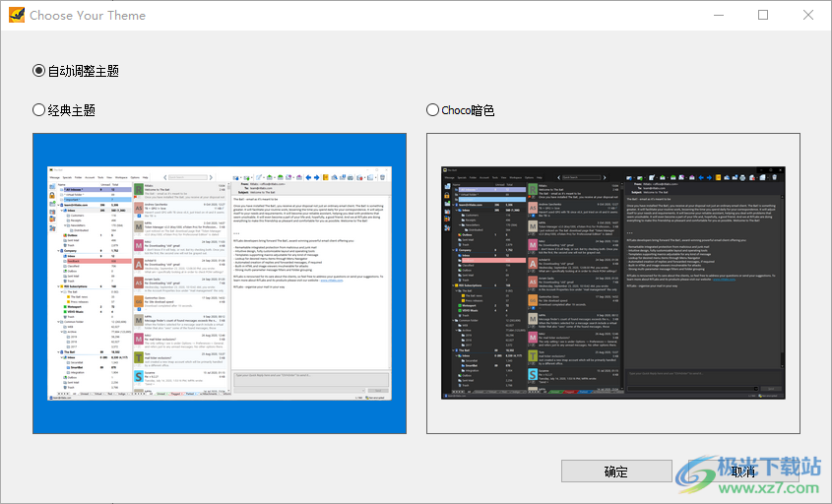Click the Choco dark theme preview thumbnail
Screen dimensions: 832x504
612,283
